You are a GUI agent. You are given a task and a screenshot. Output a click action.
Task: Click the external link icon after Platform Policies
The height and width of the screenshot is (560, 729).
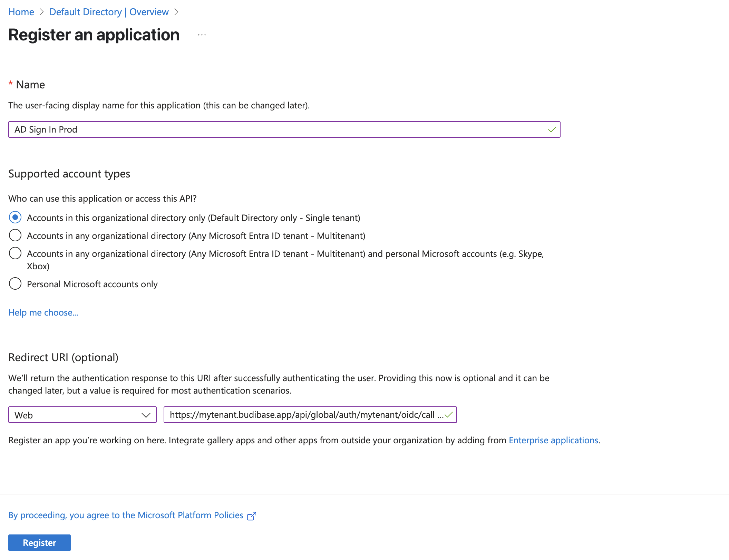(252, 516)
